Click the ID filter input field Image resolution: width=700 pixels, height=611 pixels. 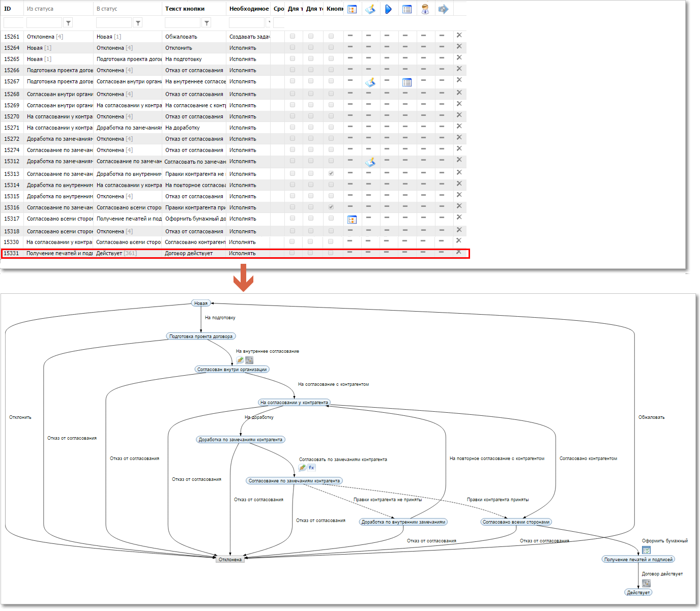click(14, 23)
